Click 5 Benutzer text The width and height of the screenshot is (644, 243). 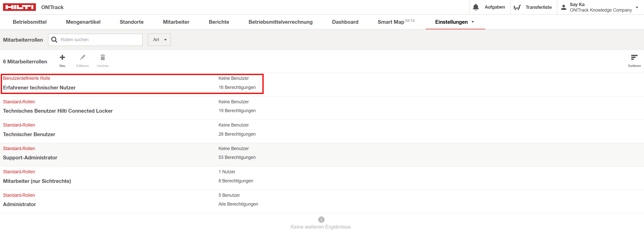pyautogui.click(x=229, y=195)
